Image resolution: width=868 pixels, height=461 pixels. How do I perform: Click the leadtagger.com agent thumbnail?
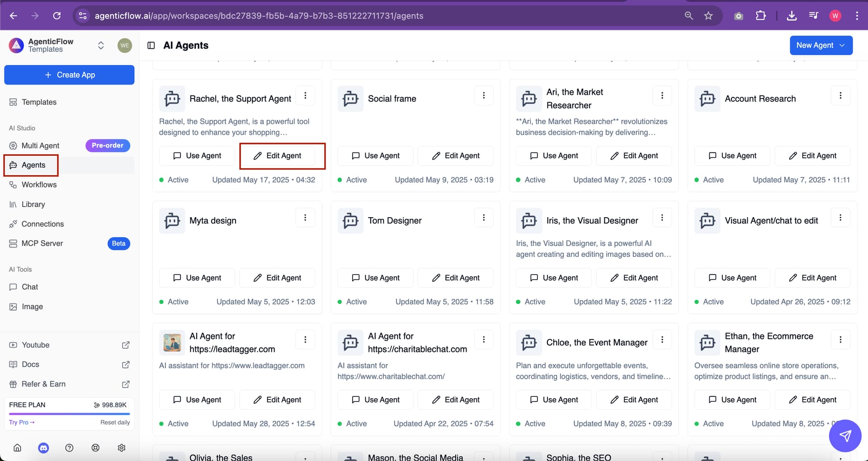point(172,342)
